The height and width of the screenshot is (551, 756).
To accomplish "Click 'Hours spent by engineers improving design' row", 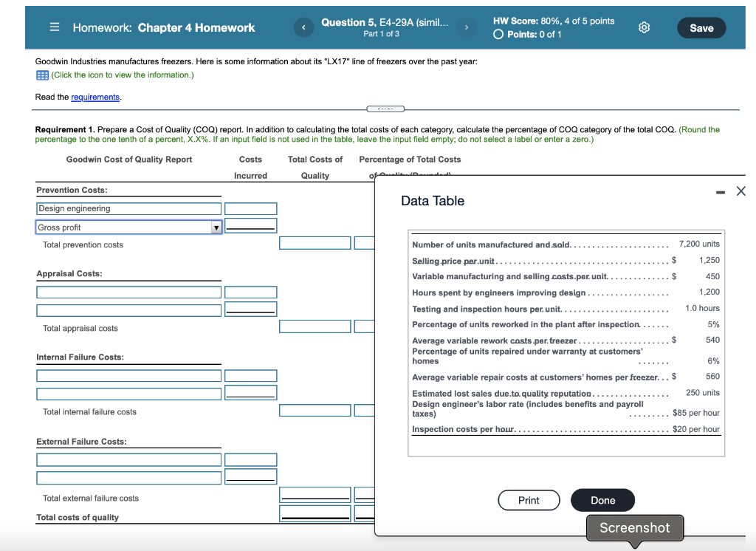I will [x=566, y=292].
